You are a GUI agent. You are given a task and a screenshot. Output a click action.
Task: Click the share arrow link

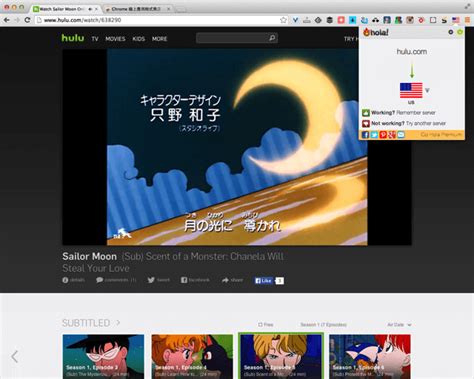coord(232,280)
